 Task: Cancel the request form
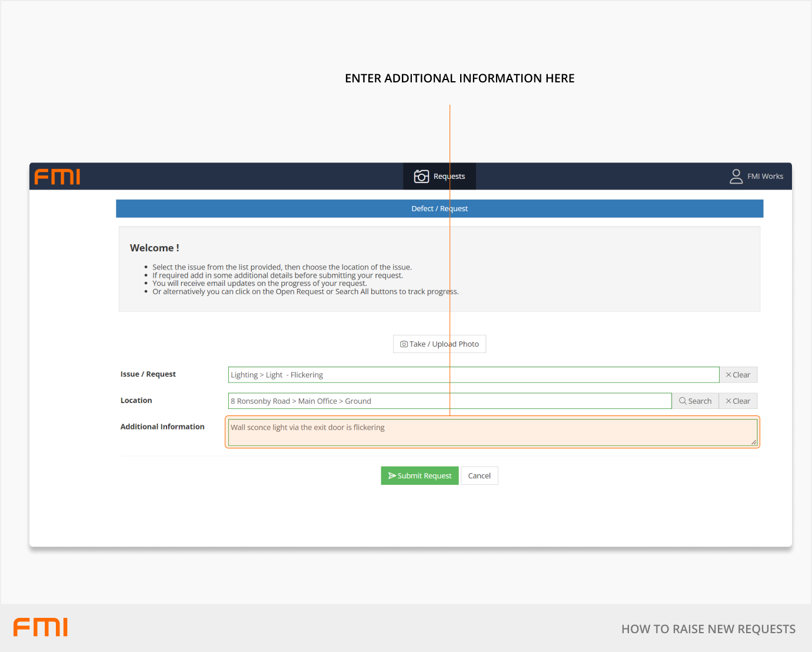point(479,476)
